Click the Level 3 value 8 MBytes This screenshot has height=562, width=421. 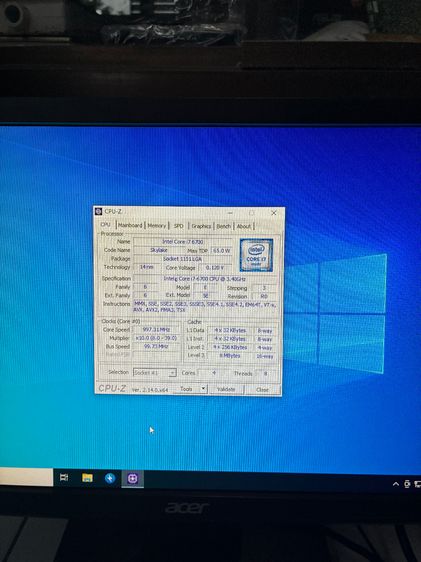pos(230,356)
